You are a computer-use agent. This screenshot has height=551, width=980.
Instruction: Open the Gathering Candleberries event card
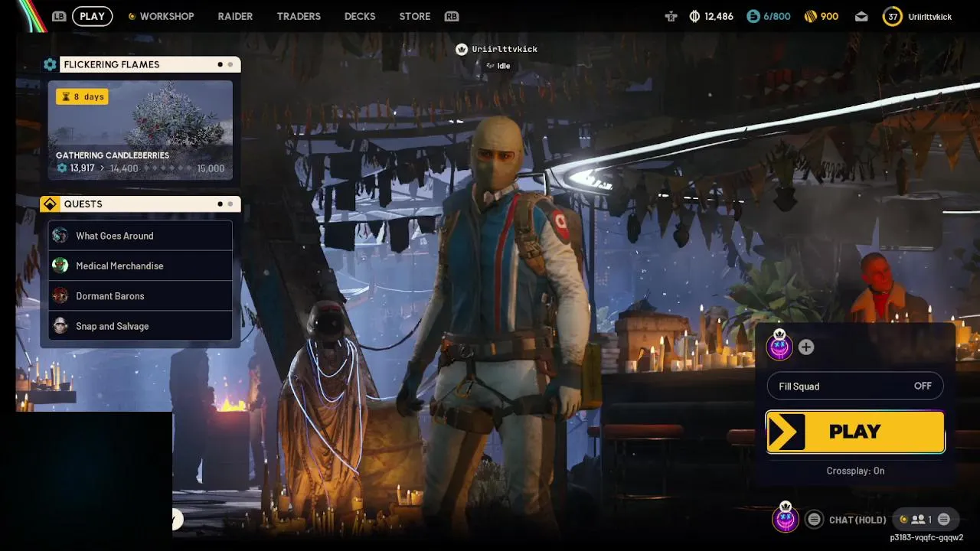click(x=140, y=130)
